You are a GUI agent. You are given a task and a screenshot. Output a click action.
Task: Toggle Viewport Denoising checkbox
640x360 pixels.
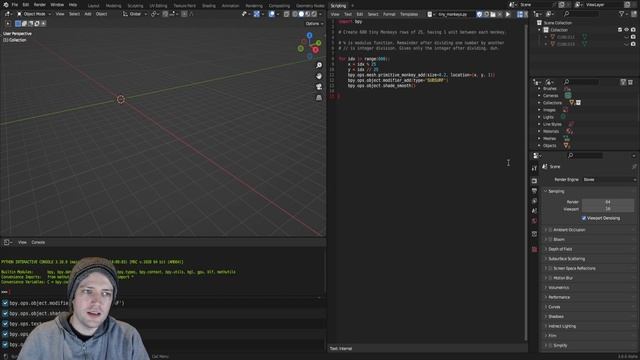click(x=584, y=218)
